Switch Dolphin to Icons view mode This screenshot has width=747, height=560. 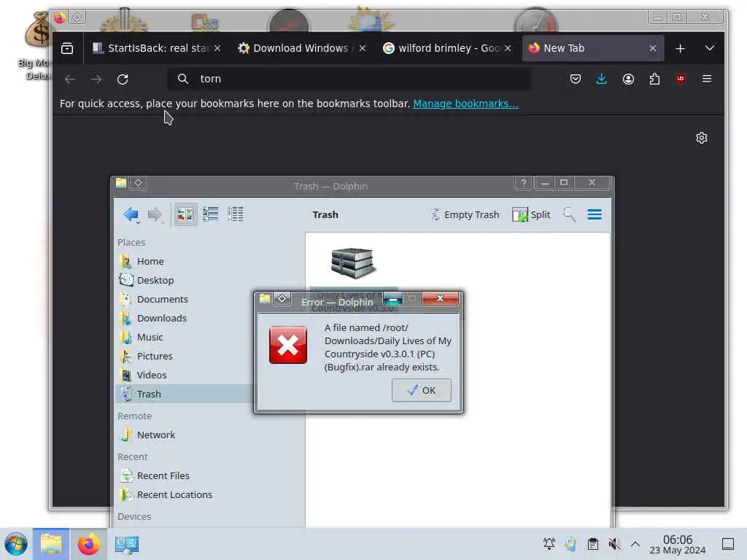[x=185, y=214]
